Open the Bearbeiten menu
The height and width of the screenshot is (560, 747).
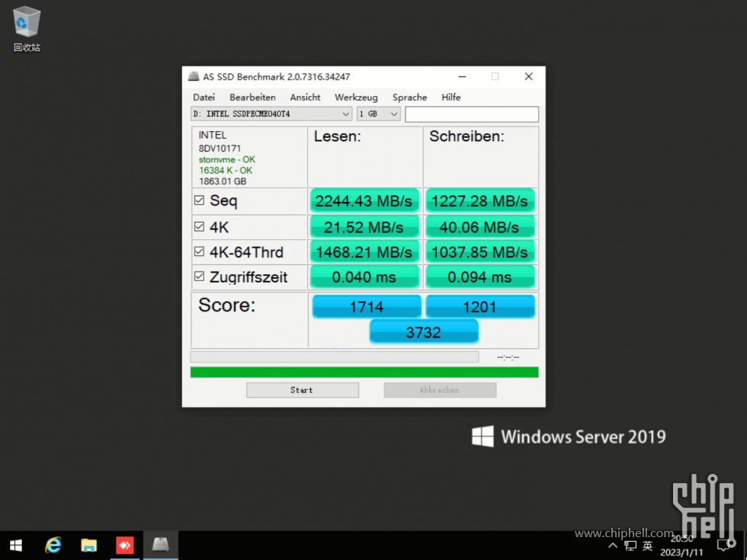coord(252,98)
